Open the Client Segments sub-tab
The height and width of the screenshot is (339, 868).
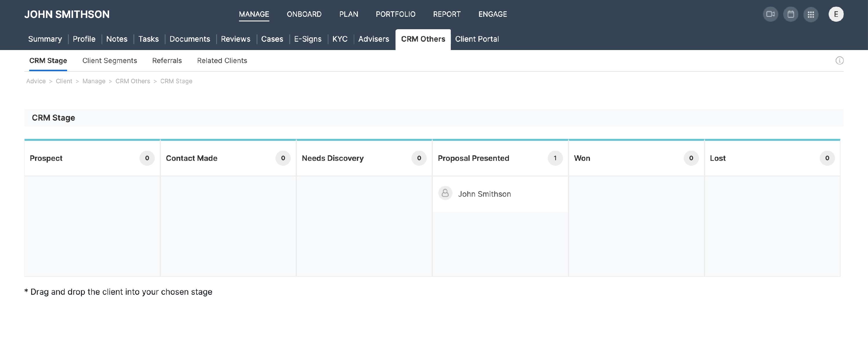tap(109, 61)
